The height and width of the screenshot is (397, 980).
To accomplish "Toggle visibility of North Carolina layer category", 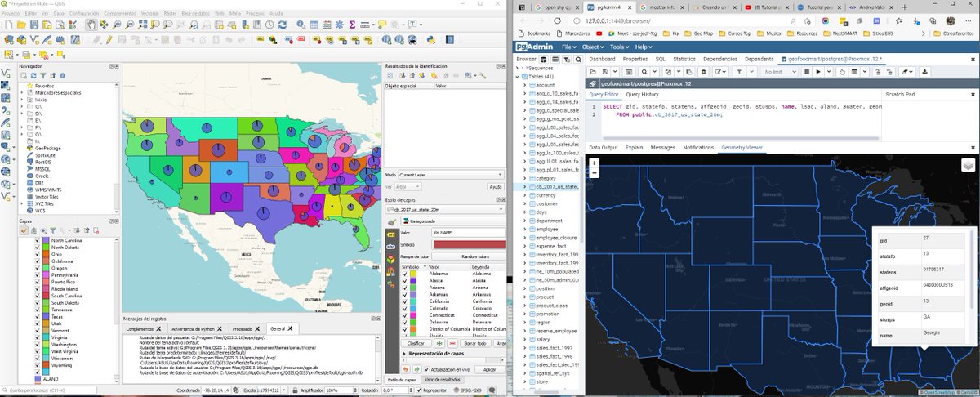I will tap(36, 241).
